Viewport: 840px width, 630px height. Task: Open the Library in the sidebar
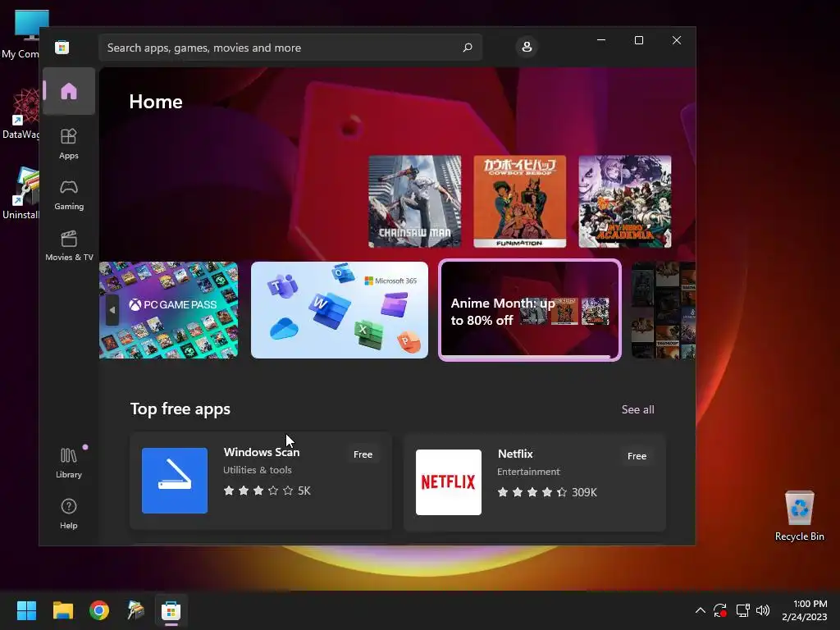pyautogui.click(x=69, y=463)
